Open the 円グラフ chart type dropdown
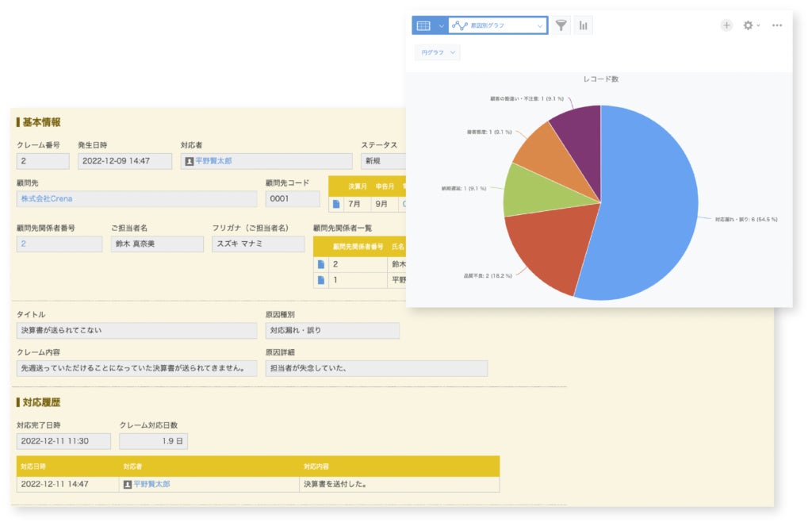This screenshot has width=812, height=526. click(438, 52)
